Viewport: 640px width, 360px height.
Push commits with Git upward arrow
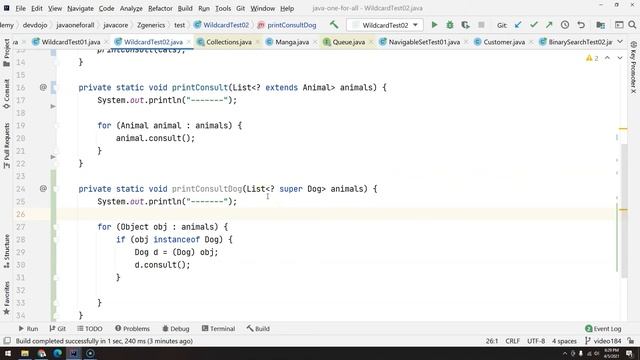tap(549, 25)
